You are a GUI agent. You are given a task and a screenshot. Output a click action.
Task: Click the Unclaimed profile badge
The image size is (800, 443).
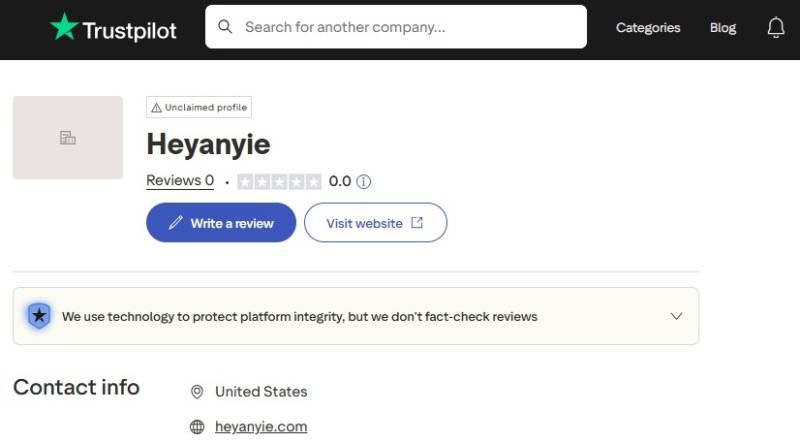click(x=199, y=107)
